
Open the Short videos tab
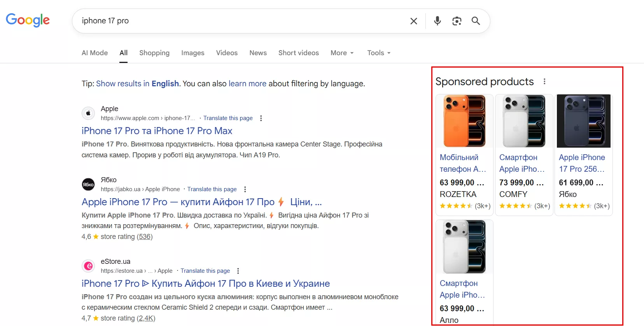click(x=298, y=53)
